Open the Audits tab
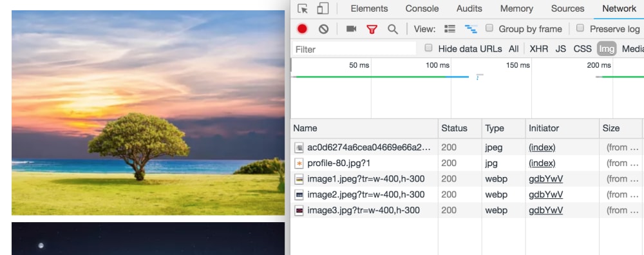 469,8
